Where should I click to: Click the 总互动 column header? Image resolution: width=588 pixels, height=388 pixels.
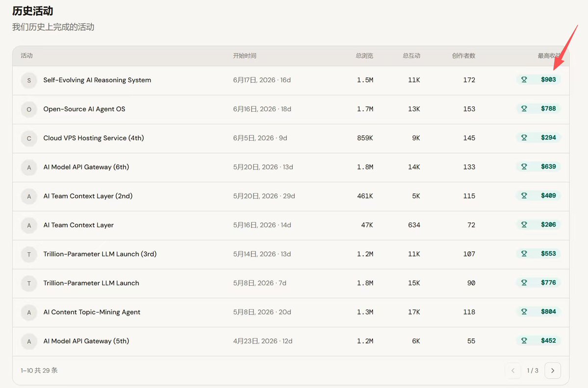(x=411, y=56)
